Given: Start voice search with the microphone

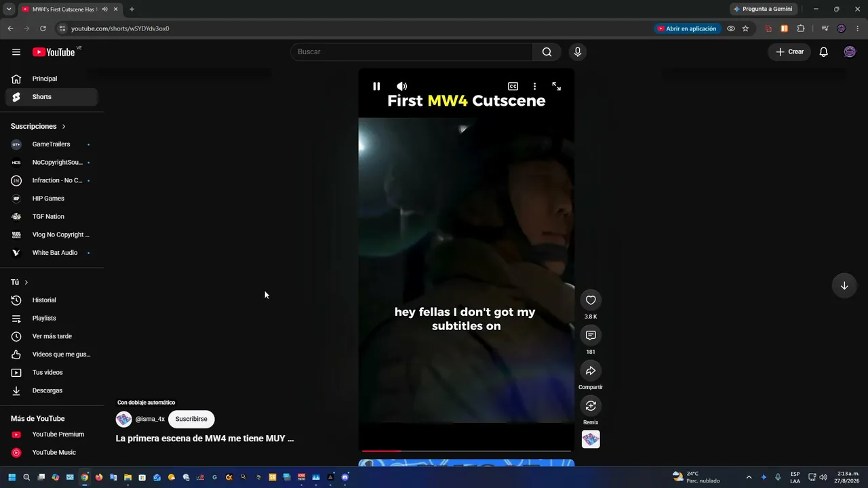Looking at the screenshot, I should pos(577,52).
